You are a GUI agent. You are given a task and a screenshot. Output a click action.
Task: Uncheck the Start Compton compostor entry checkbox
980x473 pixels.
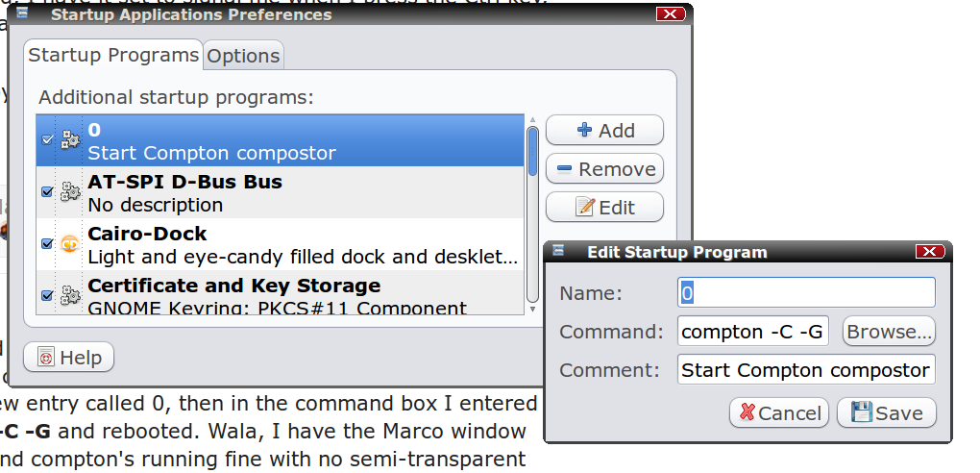point(47,140)
